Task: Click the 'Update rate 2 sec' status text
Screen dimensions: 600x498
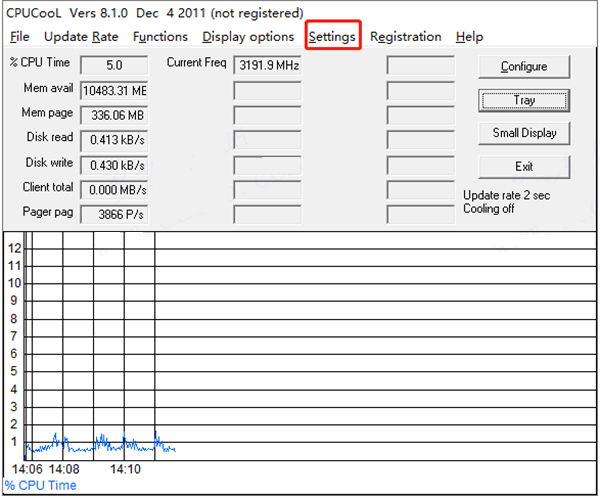Action: 507,195
